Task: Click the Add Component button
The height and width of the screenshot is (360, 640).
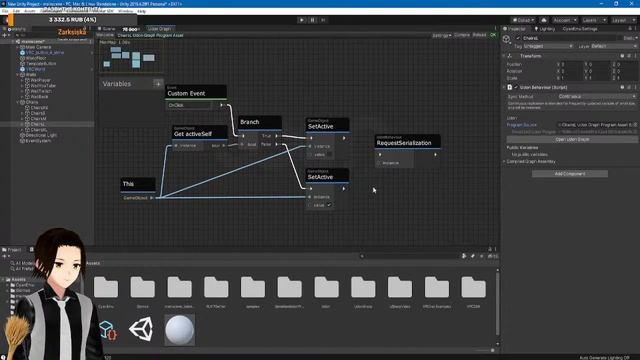Action: point(570,174)
